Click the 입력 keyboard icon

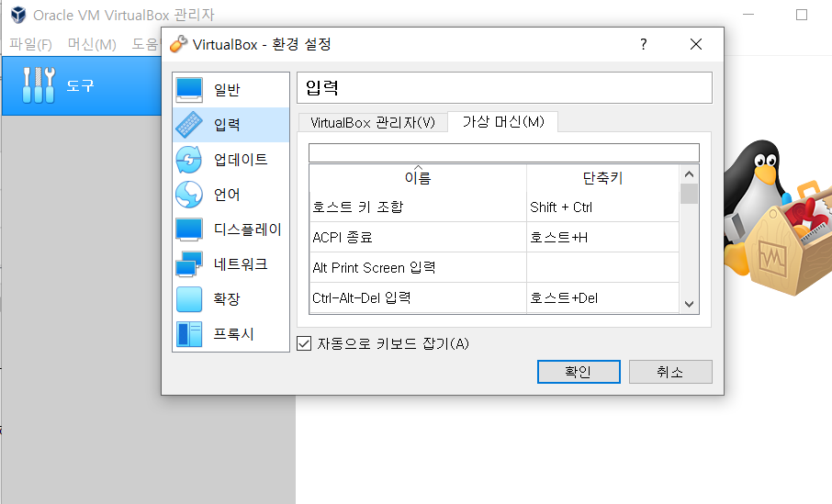pyautogui.click(x=189, y=125)
